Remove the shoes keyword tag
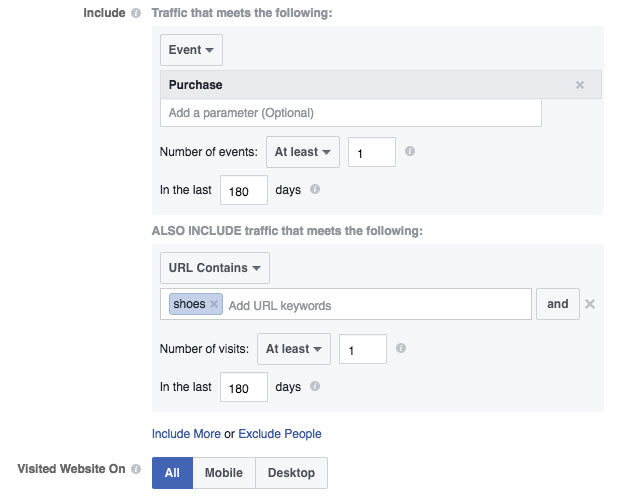 [214, 304]
